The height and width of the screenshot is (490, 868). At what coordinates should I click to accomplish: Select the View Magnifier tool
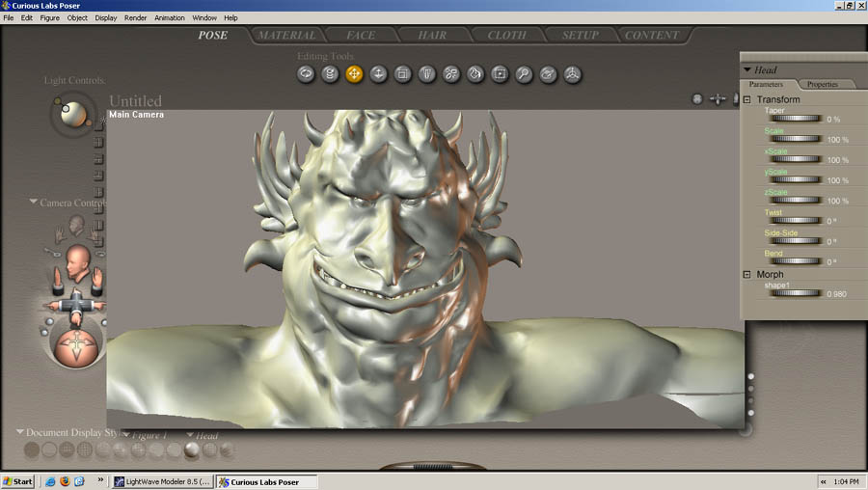click(x=524, y=73)
